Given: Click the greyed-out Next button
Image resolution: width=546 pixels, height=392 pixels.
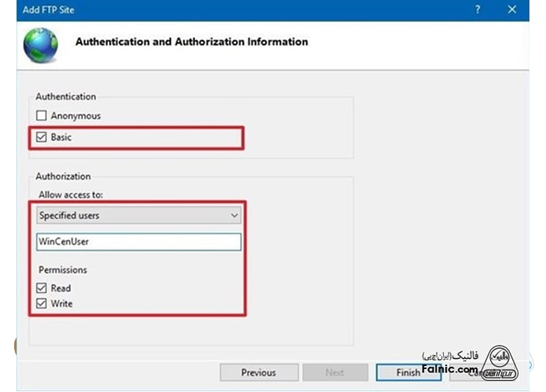Looking at the screenshot, I should (335, 372).
